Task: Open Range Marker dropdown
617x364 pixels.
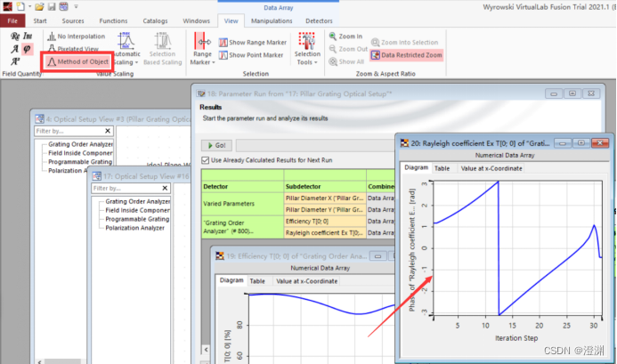Action: click(202, 49)
